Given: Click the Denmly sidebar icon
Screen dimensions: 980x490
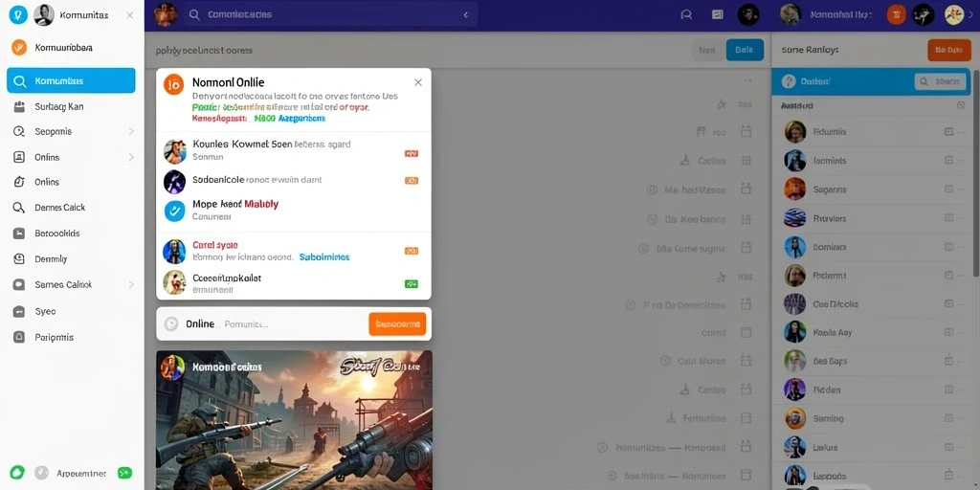Looking at the screenshot, I should (x=19, y=258).
